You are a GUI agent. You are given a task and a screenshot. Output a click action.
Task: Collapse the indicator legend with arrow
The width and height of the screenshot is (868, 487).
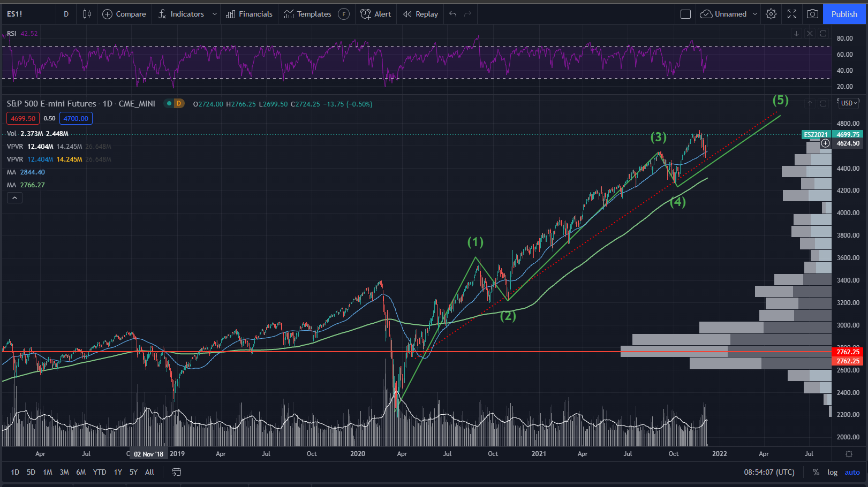coord(14,198)
